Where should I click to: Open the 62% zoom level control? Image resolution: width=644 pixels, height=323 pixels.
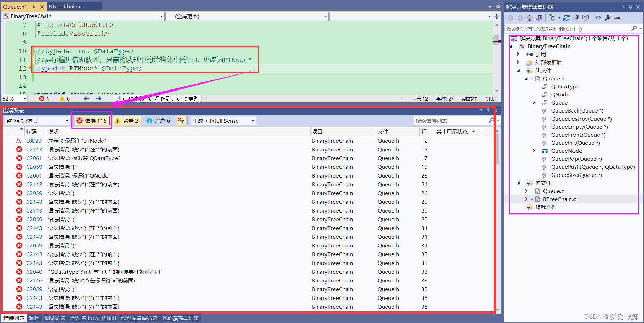pyautogui.click(x=13, y=98)
